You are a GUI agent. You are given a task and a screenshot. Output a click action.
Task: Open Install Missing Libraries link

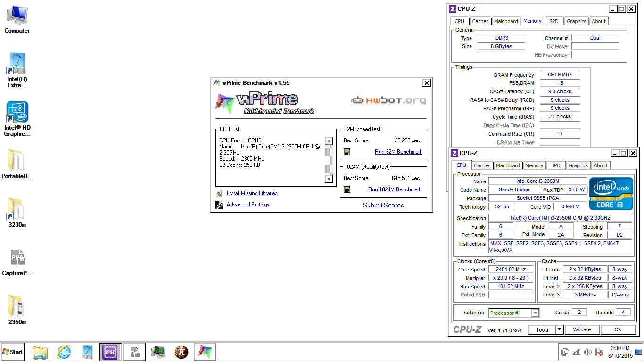click(x=252, y=193)
